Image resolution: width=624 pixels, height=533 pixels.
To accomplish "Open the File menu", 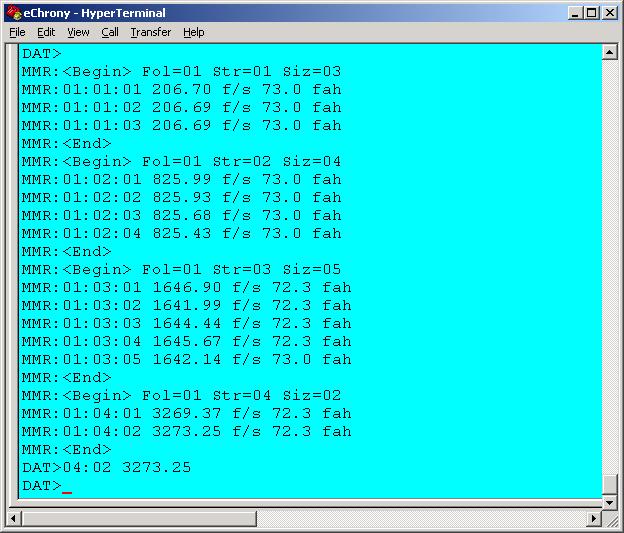I will point(17,32).
